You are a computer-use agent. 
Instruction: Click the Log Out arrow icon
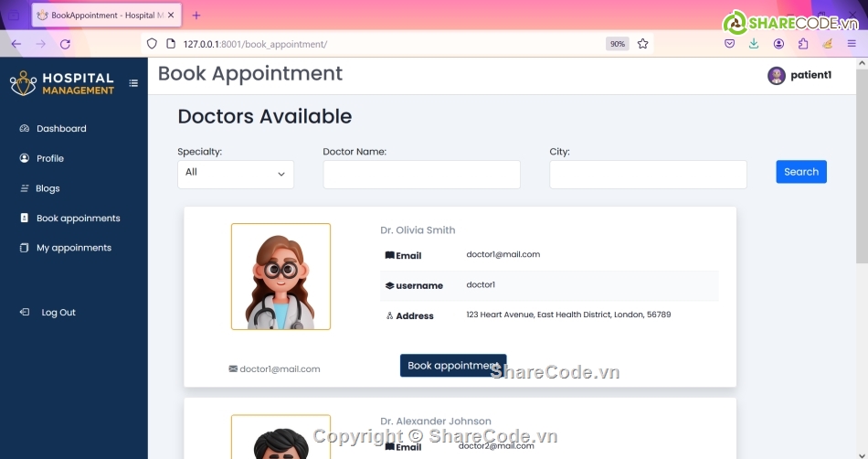coord(25,313)
